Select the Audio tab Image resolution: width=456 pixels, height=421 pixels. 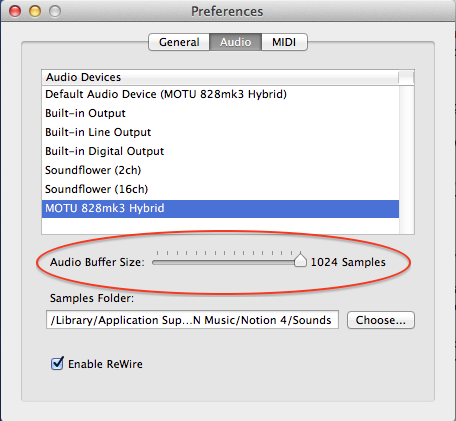point(235,42)
